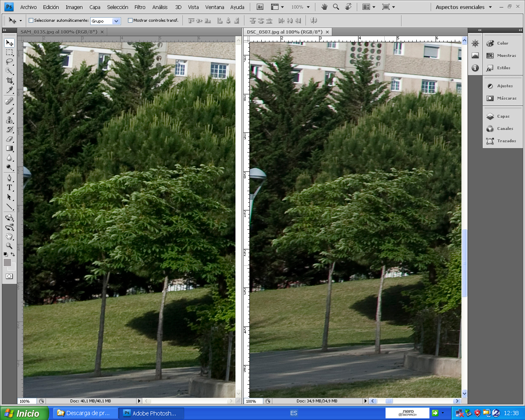525x420 pixels.
Task: Switch to the SAM_0135.jpg document tab
Action: point(59,32)
